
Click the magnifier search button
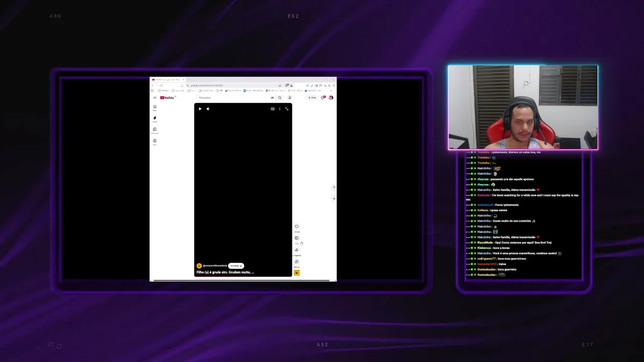[x=280, y=98]
